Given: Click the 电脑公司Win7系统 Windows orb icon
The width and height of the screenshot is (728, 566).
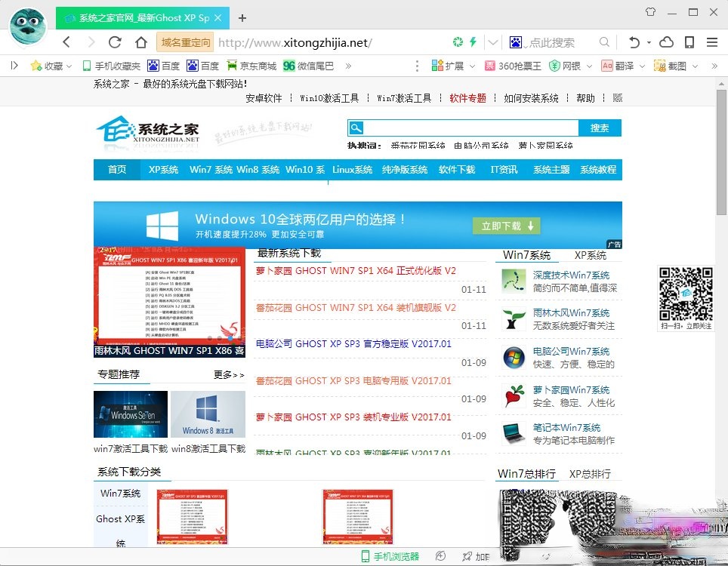Looking at the screenshot, I should coord(514,358).
